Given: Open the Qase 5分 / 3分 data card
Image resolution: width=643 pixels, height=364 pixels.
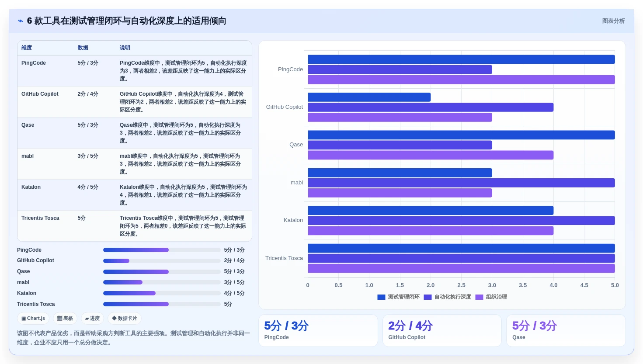Looking at the screenshot, I should pyautogui.click(x=566, y=331).
